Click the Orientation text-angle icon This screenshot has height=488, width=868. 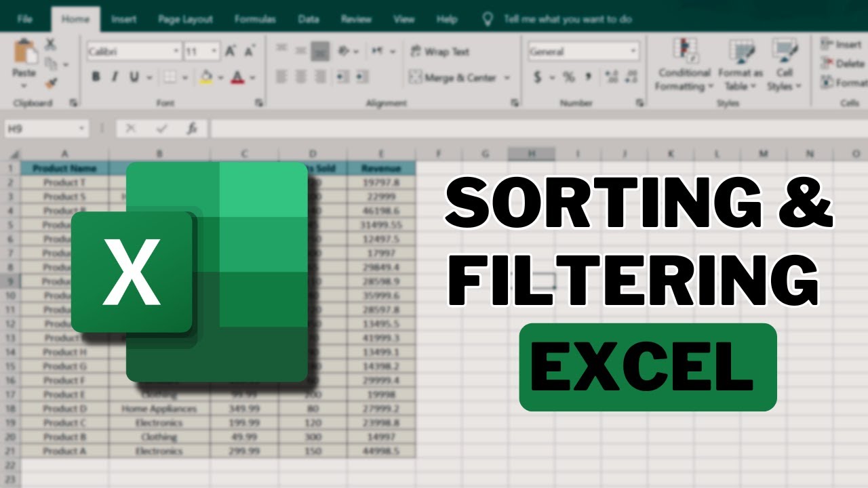pyautogui.click(x=344, y=51)
